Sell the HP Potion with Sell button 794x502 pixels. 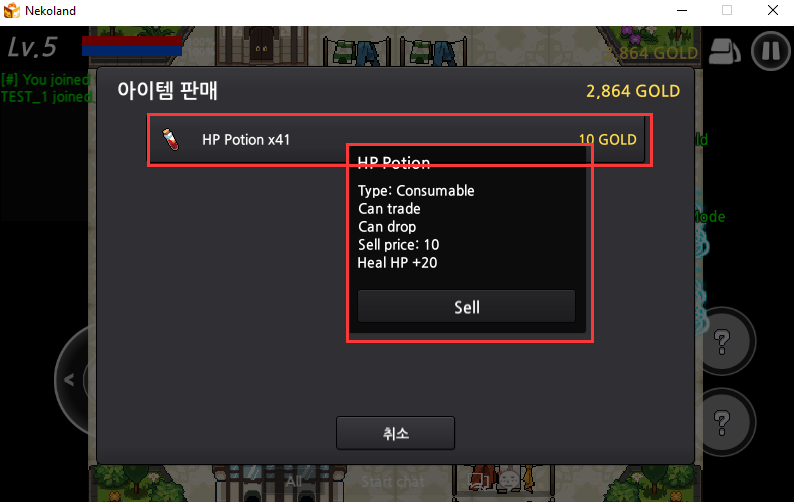click(x=466, y=306)
